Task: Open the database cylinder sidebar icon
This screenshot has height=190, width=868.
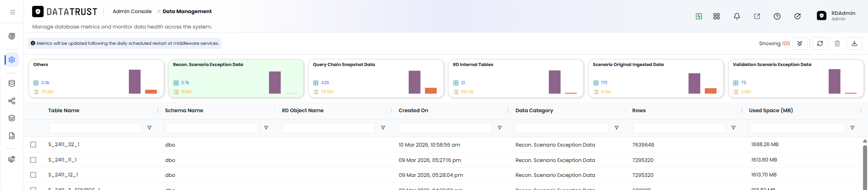Action: tap(12, 83)
